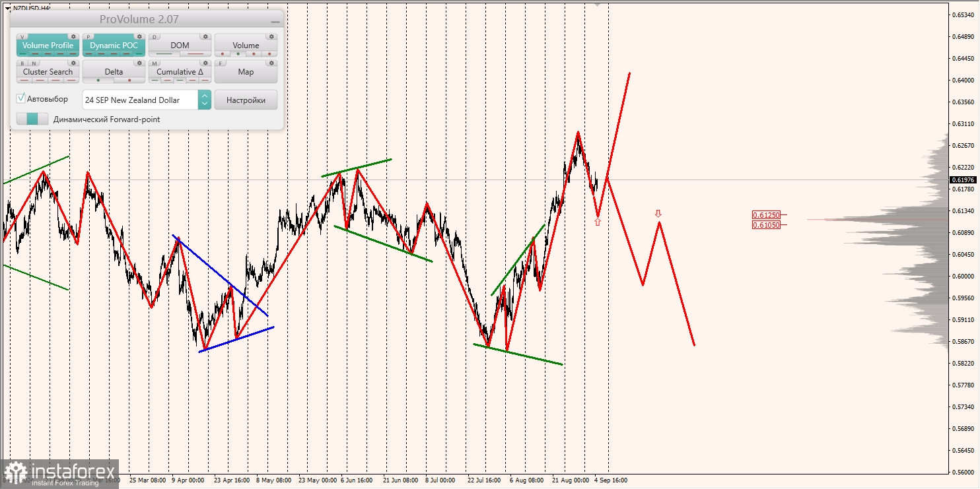Click the V hotkey tag on Volume Profile
Screen dimensions: 980x489
point(22,37)
